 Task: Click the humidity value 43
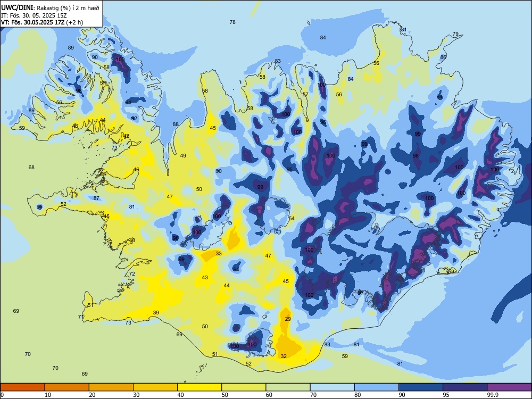point(205,278)
